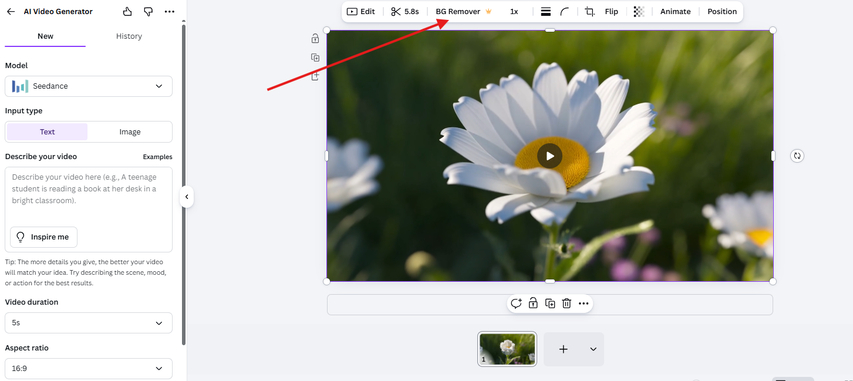Click Edit in the video toolbar

pos(361,11)
